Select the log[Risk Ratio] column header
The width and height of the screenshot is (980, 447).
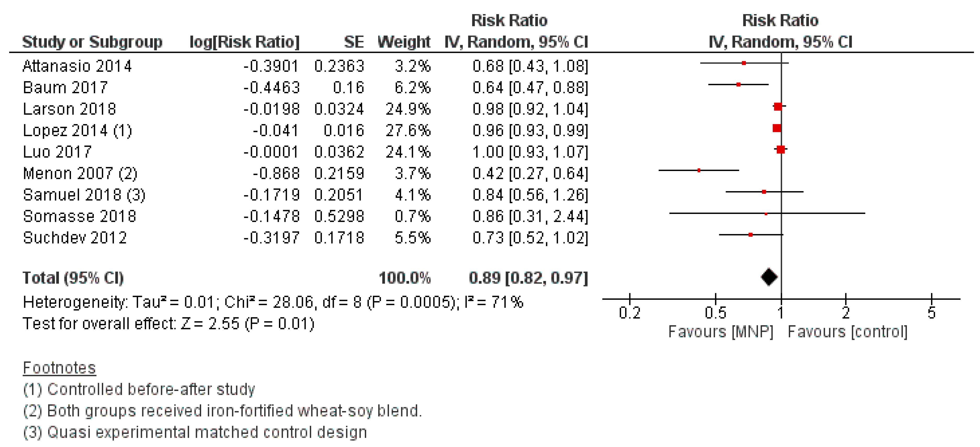(244, 42)
